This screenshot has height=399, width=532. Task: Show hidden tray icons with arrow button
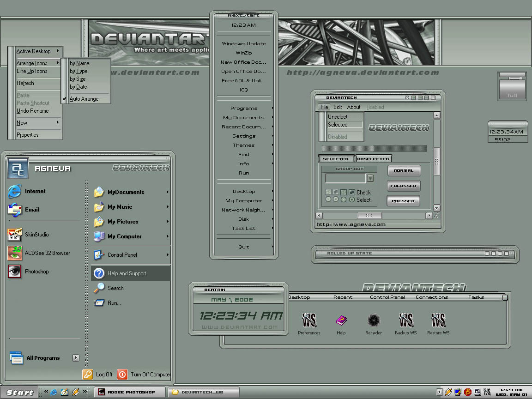point(439,392)
